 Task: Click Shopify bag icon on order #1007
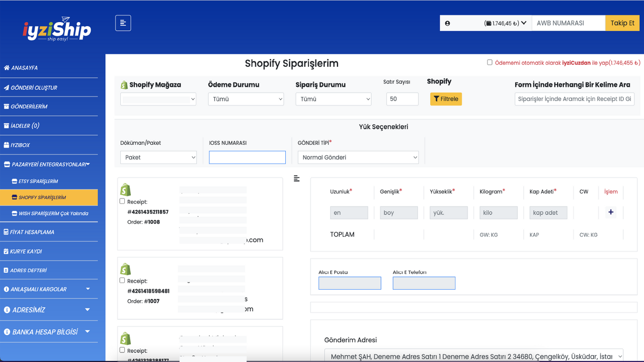coord(125,269)
